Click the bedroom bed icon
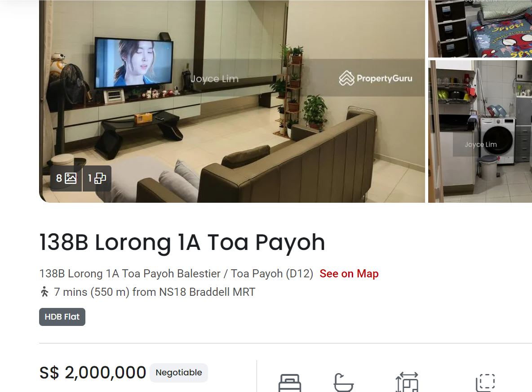532x392 pixels. 289,383
